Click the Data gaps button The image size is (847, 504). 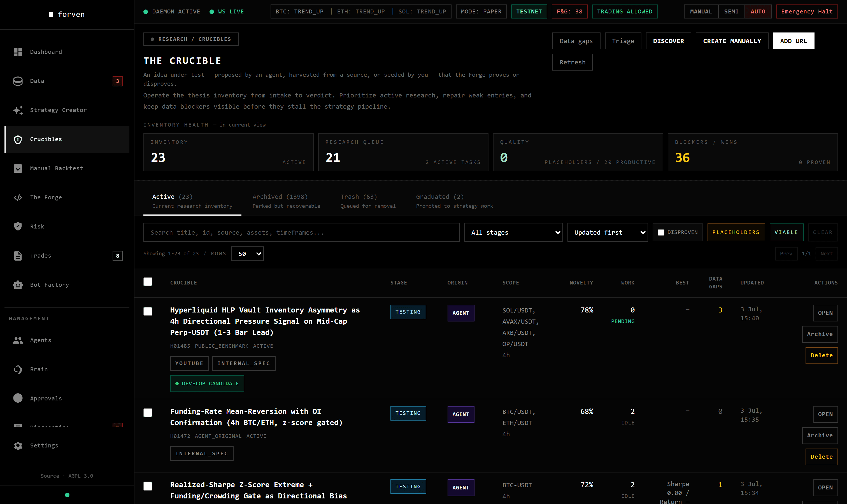point(576,41)
